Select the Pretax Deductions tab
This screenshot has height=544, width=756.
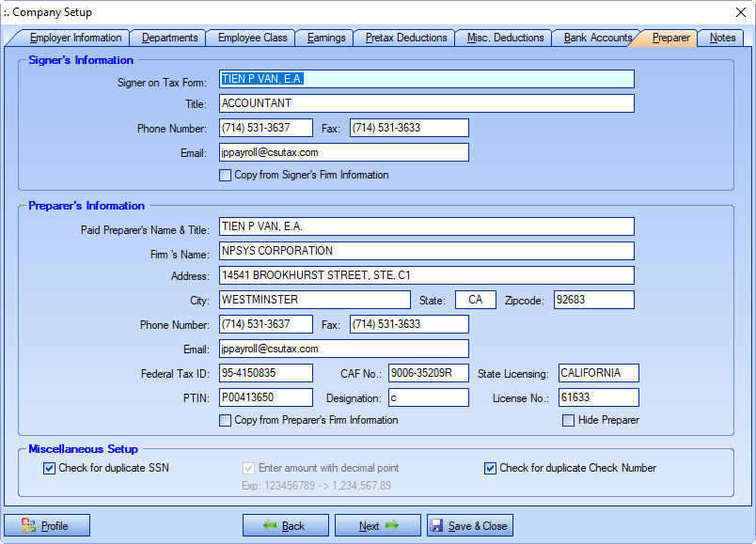click(x=406, y=39)
